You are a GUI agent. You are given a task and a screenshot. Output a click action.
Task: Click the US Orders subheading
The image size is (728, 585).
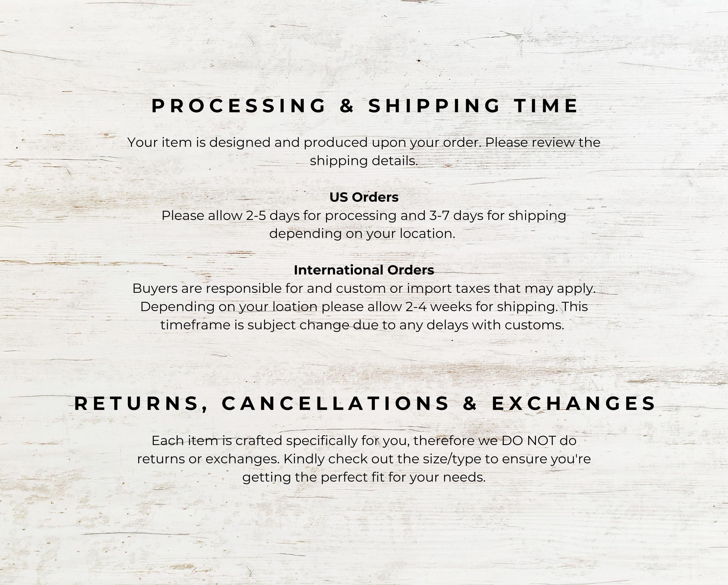point(364,197)
